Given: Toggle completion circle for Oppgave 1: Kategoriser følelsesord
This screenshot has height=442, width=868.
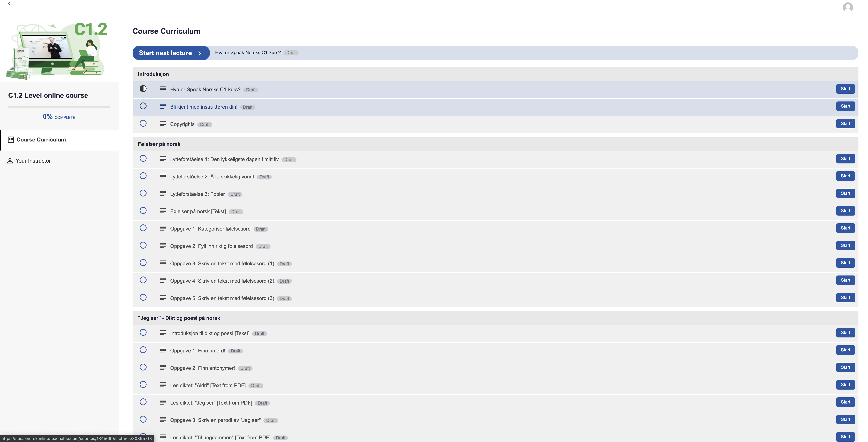Looking at the screenshot, I should click(x=143, y=228).
